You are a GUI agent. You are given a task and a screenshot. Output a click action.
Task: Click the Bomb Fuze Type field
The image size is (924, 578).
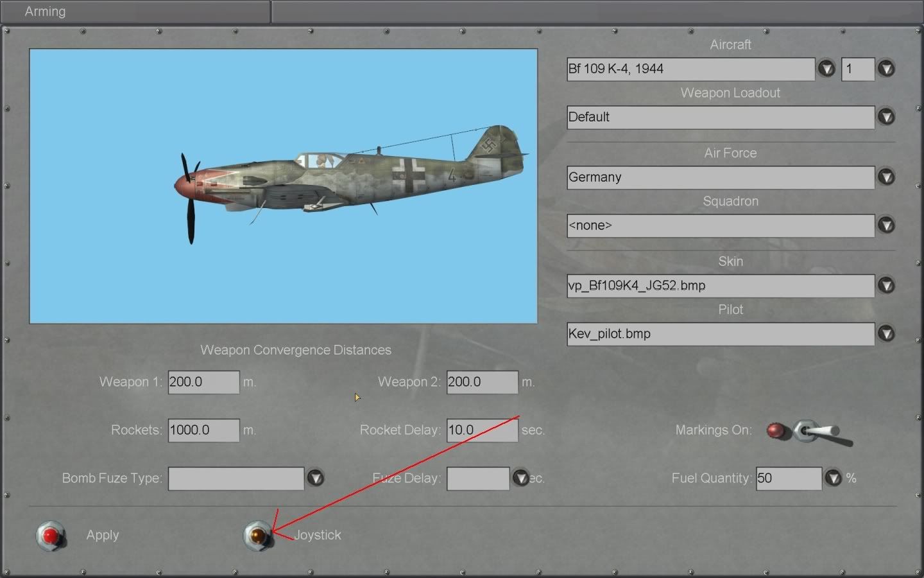click(236, 478)
